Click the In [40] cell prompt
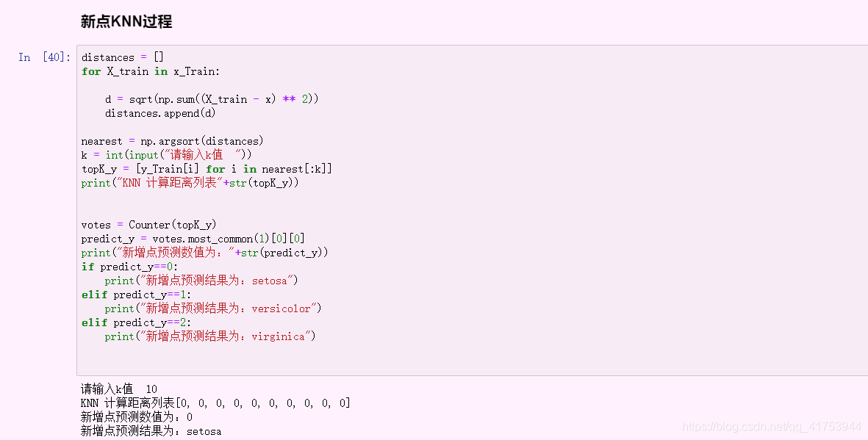The height and width of the screenshot is (440, 868). 44,57
